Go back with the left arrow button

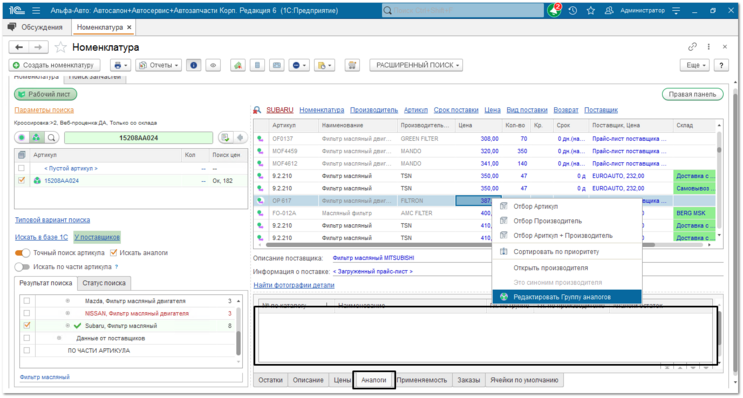19,47
